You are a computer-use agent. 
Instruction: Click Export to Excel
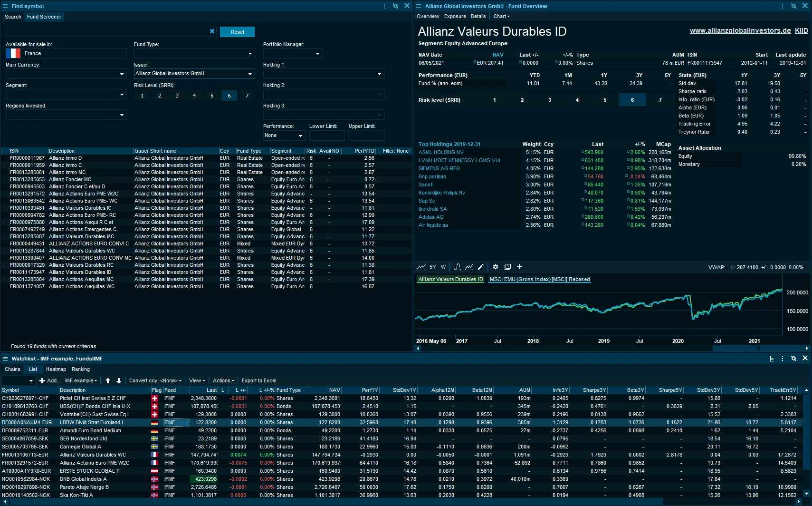click(x=259, y=380)
